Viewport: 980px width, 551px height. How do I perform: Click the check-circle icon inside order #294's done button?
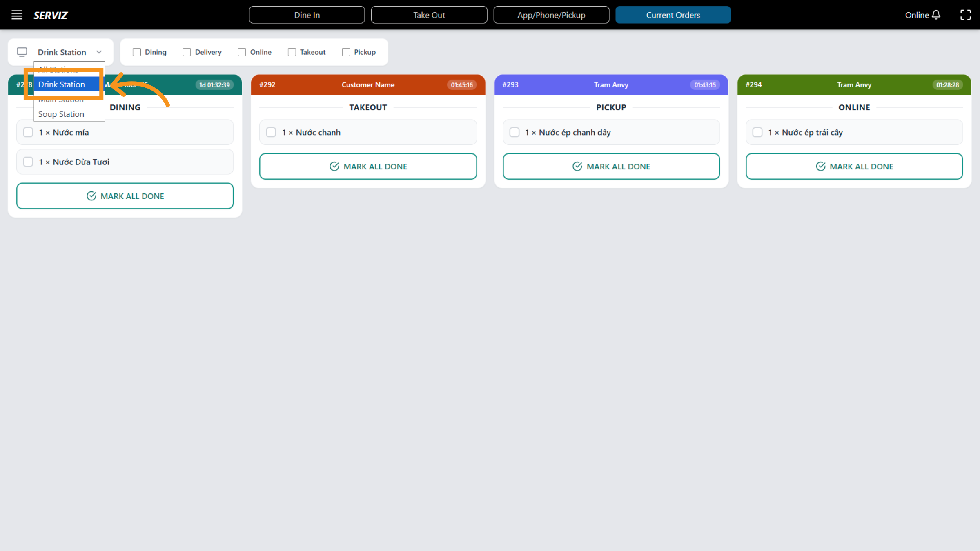point(821,166)
